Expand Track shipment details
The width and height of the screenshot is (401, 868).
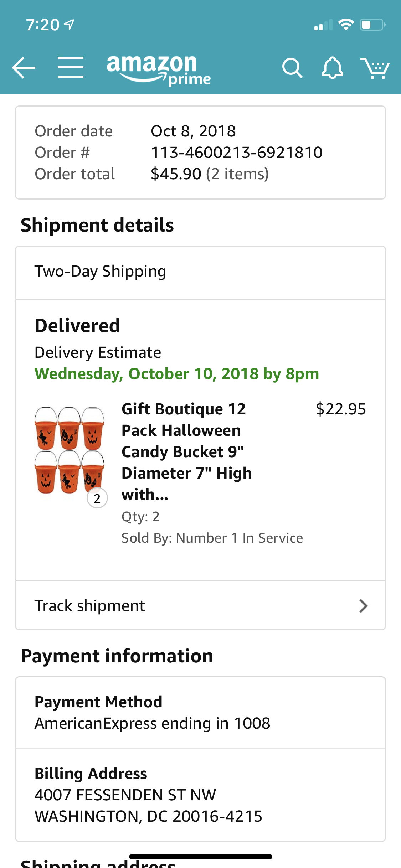(x=200, y=605)
